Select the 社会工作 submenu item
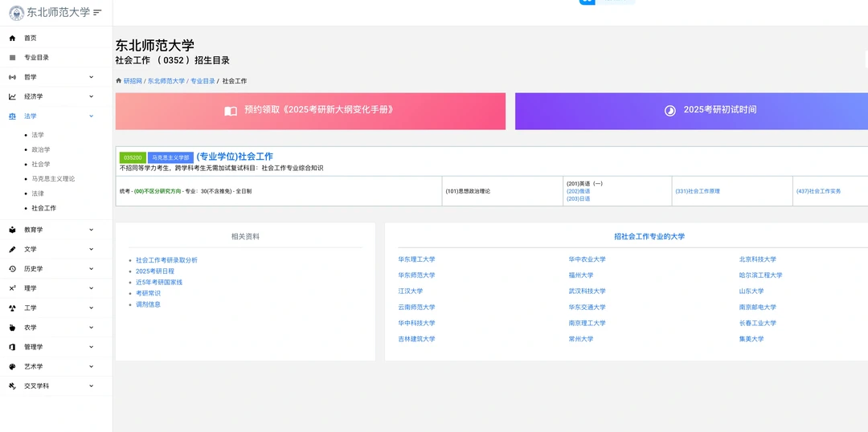The image size is (868, 432). point(43,209)
